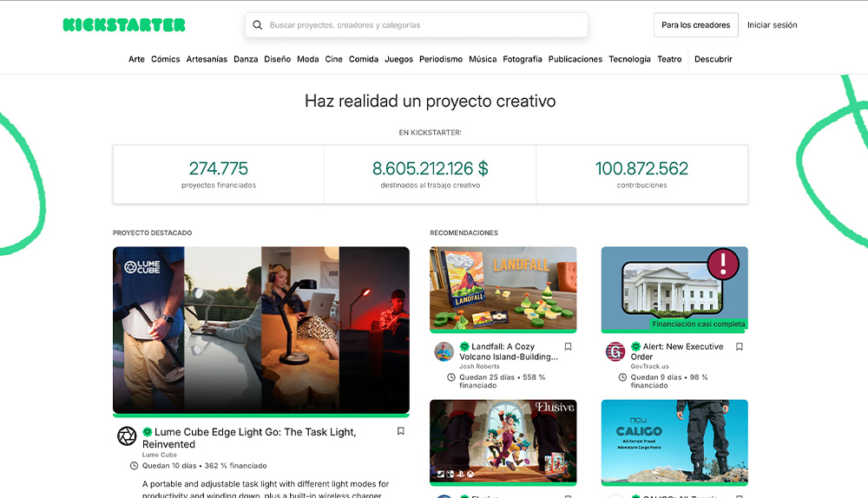Open the Fotografía category
The height and width of the screenshot is (498, 868).
click(523, 59)
